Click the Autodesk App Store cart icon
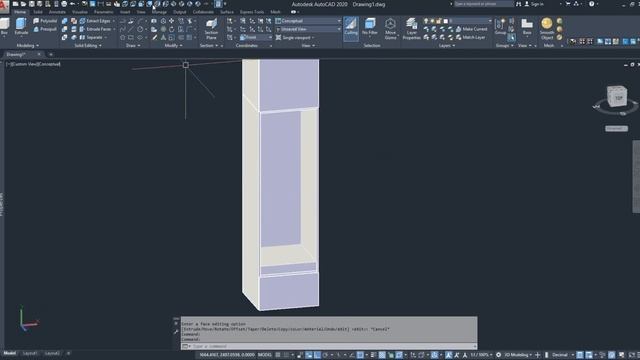Image resolution: width=640 pixels, height=360 pixels. point(568,4)
